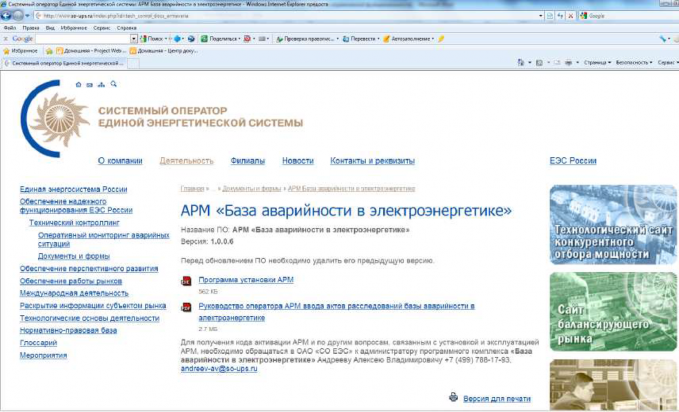Click the green Поделиться share button
The image size is (679, 412).
pos(220,39)
